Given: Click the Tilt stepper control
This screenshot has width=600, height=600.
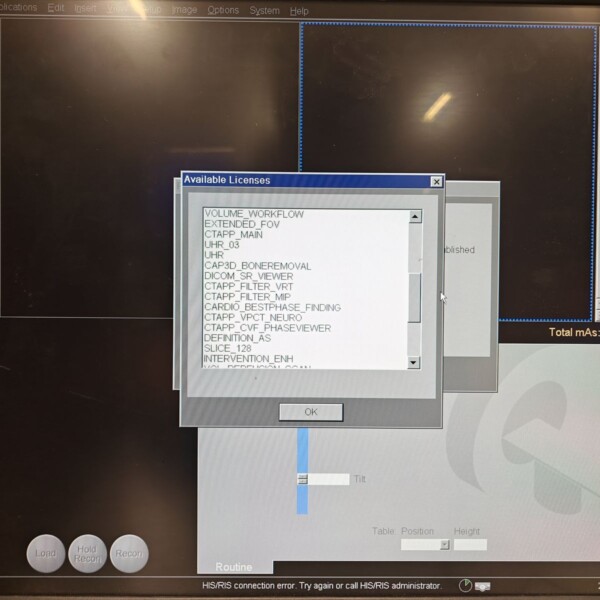Looking at the screenshot, I should pos(303,479).
